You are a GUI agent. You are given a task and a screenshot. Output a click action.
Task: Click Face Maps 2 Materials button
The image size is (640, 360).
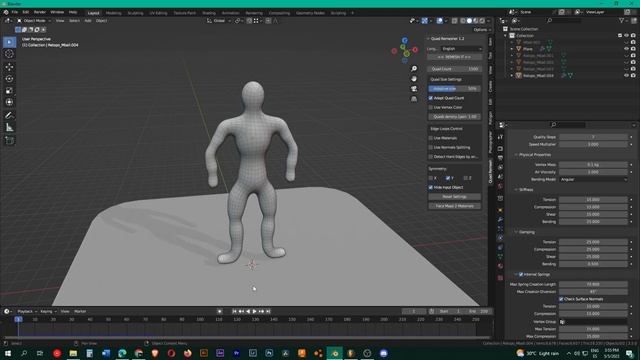point(454,206)
